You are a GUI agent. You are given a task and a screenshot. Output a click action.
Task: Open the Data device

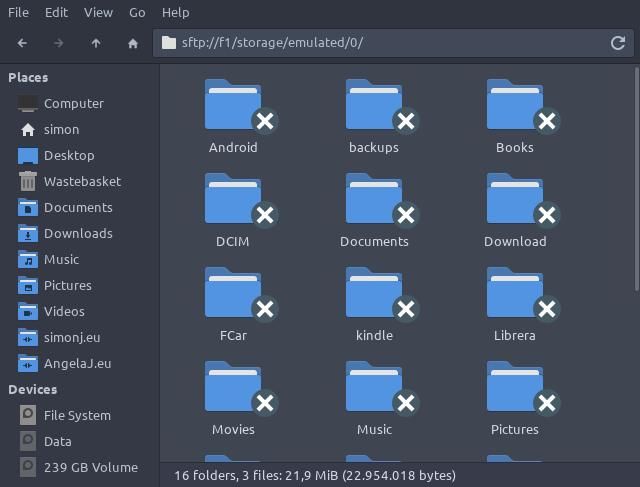[80, 442]
